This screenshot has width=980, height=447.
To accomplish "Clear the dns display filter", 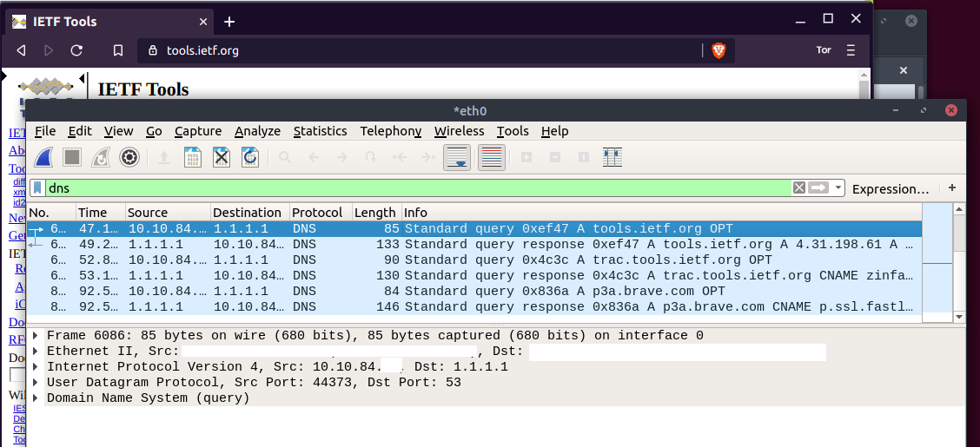I will [798, 188].
